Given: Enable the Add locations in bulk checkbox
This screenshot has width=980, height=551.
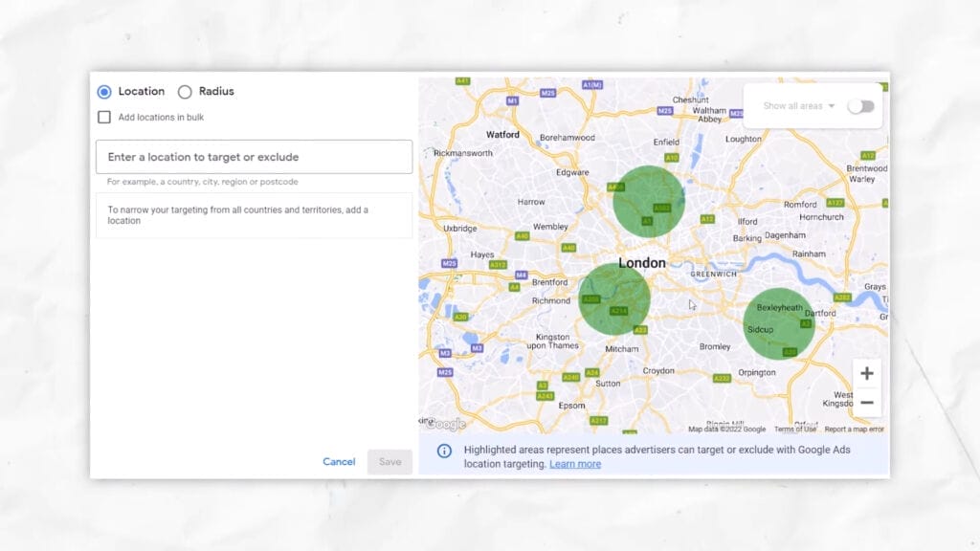Looking at the screenshot, I should 103,117.
